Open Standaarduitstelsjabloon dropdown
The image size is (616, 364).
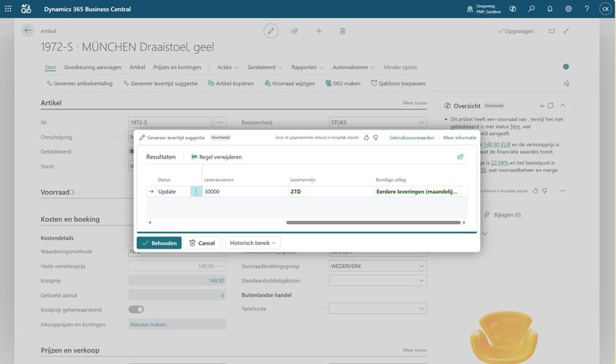point(421,280)
